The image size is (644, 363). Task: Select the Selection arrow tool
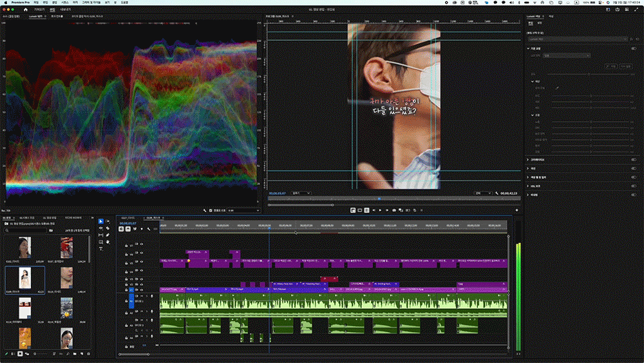[100, 221]
